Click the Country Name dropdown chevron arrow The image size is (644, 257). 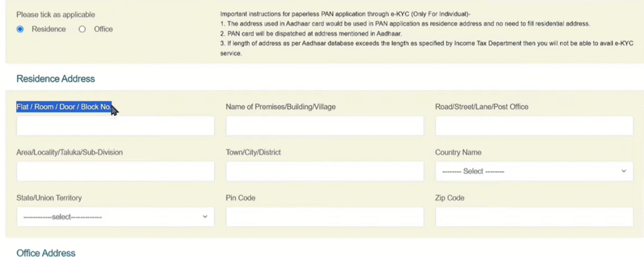623,171
